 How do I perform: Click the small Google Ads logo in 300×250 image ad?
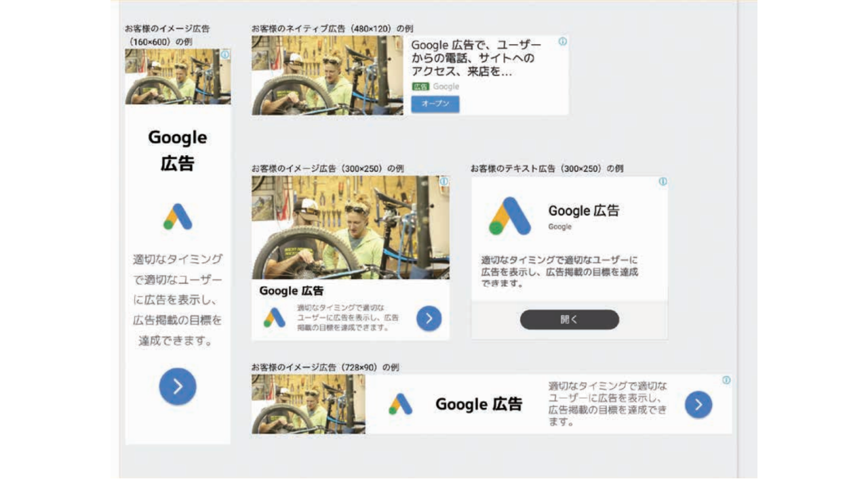[274, 318]
